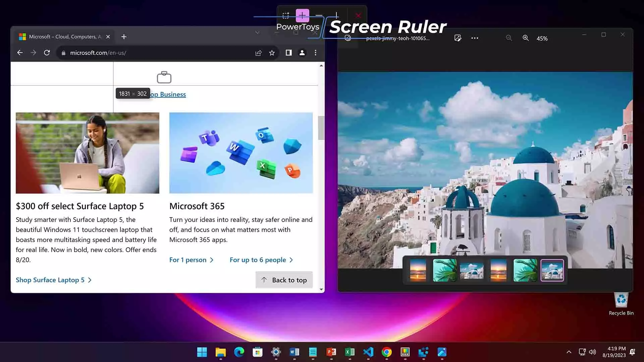
Task: Open Notepad from the taskbar
Action: tap(313, 352)
